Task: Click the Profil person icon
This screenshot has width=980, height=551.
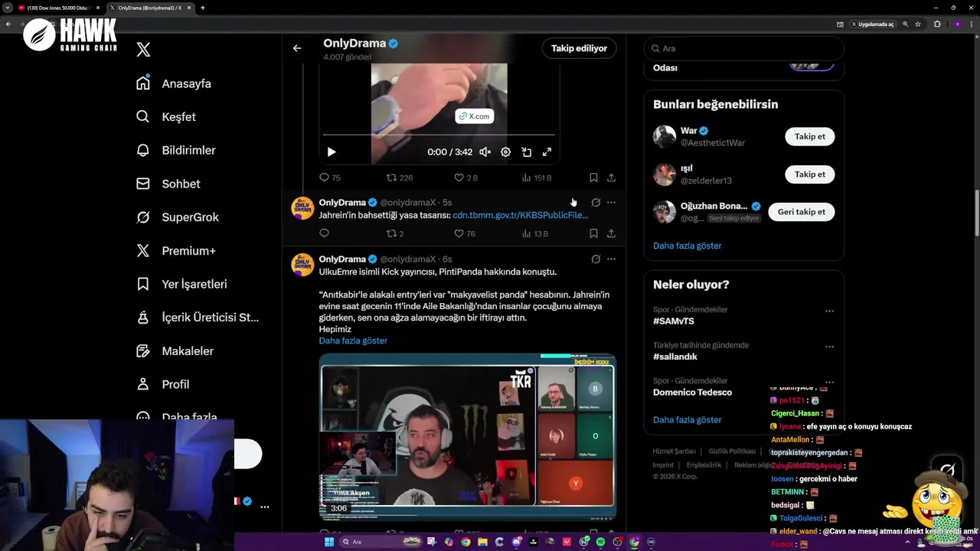Action: pos(143,384)
